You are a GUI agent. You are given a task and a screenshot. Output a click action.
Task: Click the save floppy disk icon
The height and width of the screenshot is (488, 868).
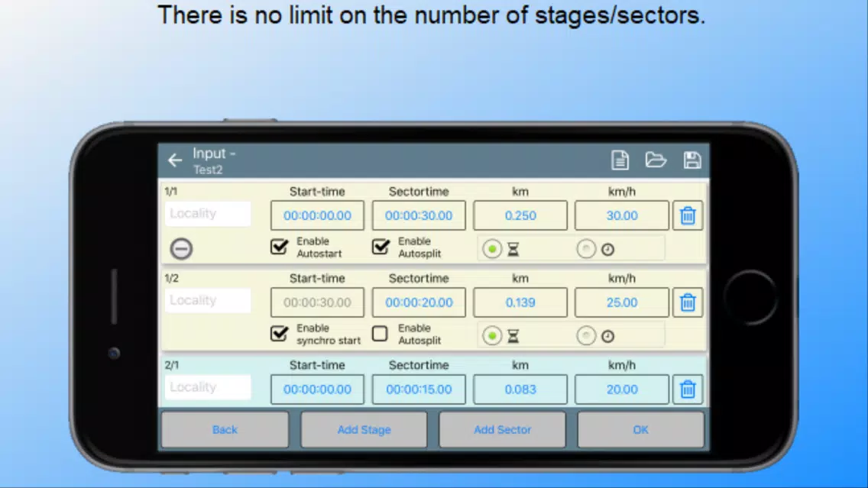pyautogui.click(x=692, y=160)
